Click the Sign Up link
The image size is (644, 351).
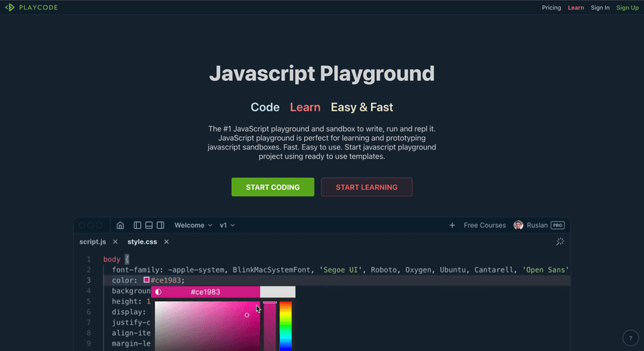(x=627, y=8)
